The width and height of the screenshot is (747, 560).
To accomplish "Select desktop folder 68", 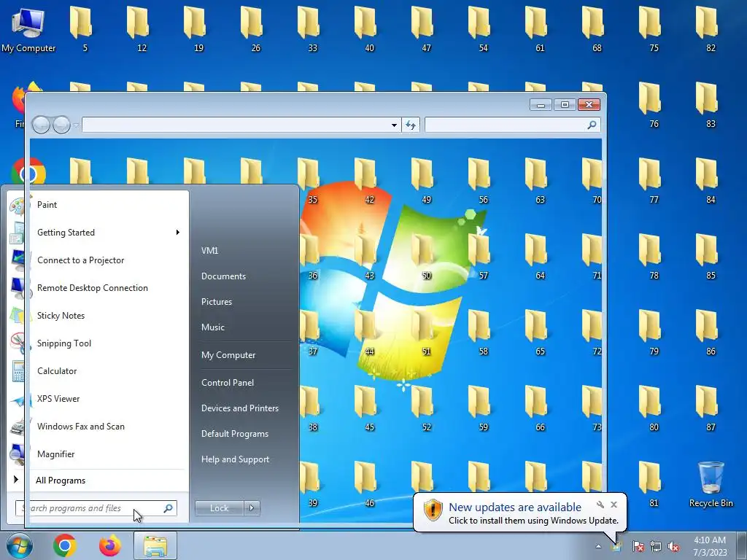I will [594, 29].
